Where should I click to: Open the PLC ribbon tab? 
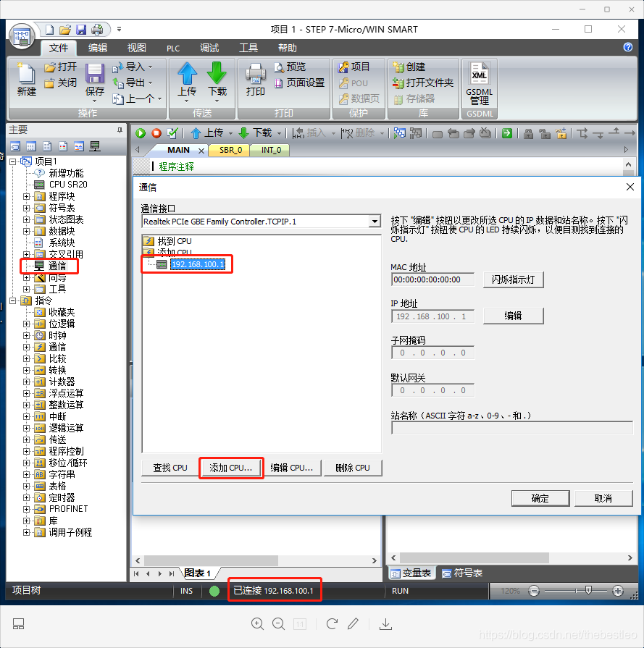pos(173,49)
